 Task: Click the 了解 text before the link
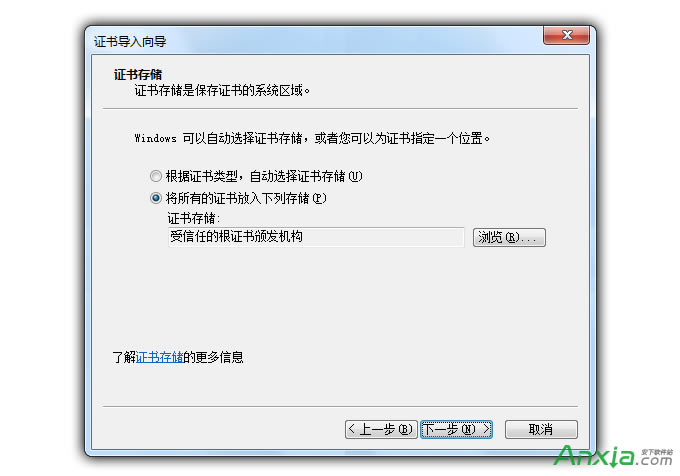124,357
